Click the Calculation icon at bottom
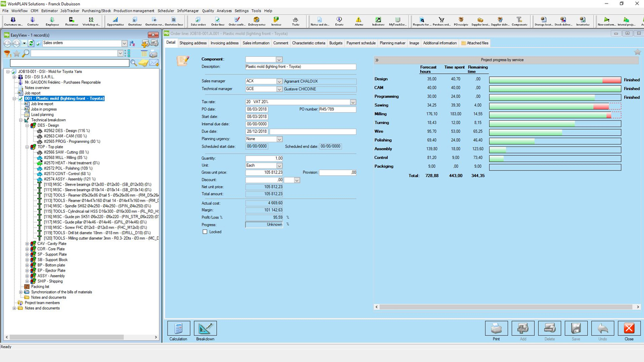The image size is (644, 362). pos(179,329)
